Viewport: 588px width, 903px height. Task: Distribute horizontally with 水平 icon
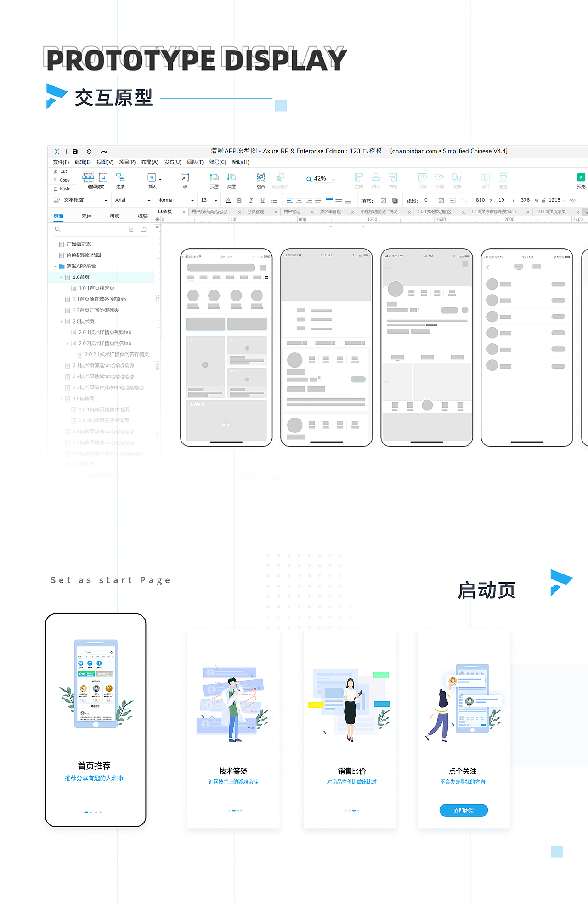486,177
